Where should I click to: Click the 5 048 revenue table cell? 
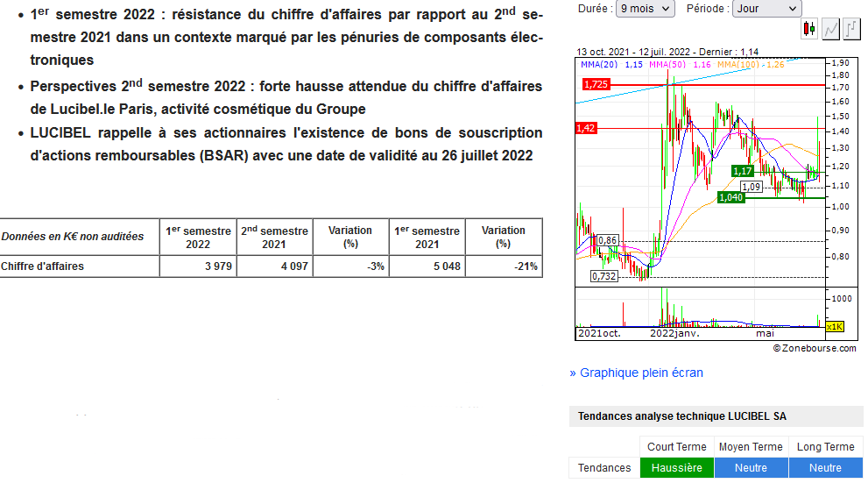[x=427, y=266]
